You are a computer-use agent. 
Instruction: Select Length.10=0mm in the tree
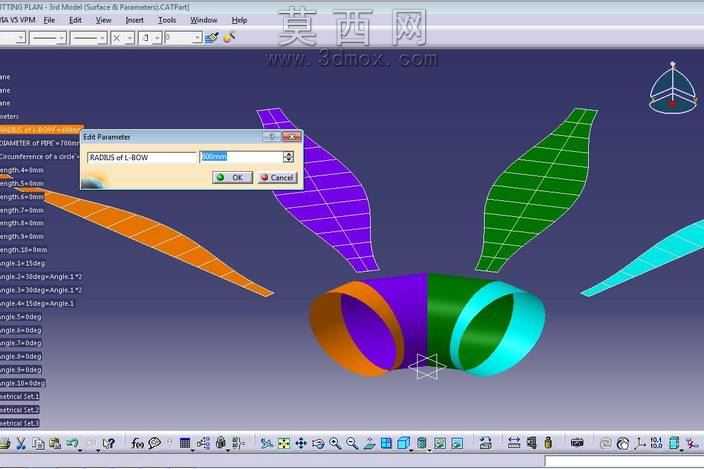click(x=23, y=250)
